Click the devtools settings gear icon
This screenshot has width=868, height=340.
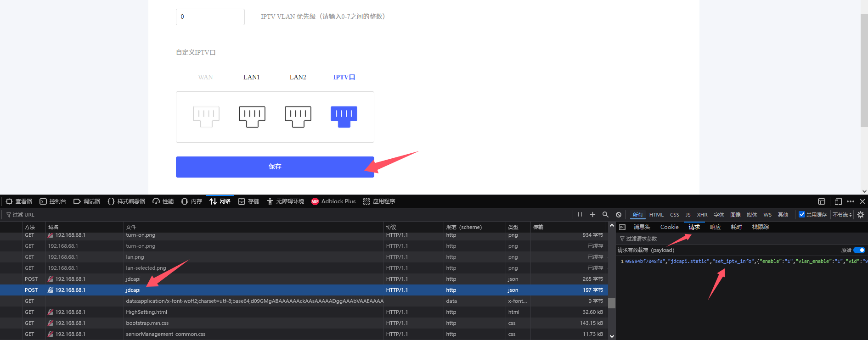point(861,215)
